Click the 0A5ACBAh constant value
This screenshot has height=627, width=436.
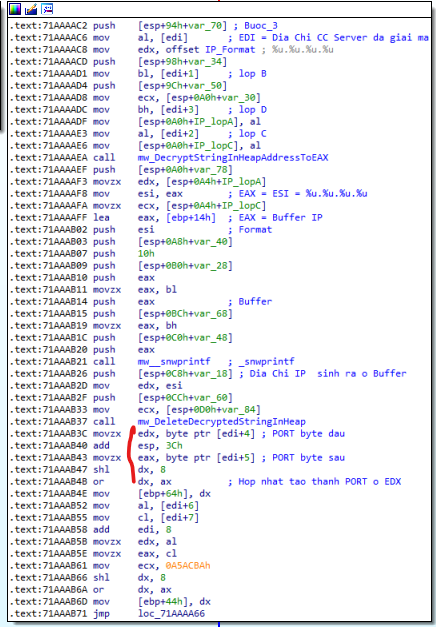click(188, 565)
